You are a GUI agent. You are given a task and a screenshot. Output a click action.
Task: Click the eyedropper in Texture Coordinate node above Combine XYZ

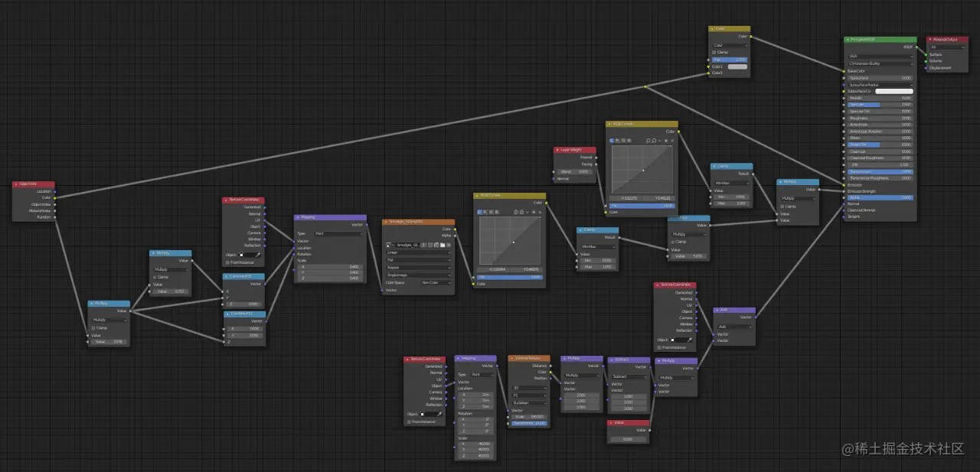click(258, 255)
